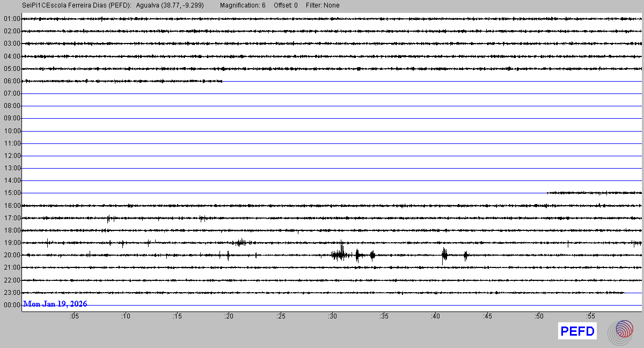Select the 01:00 hour row label
The width and height of the screenshot is (644, 348).
[12, 19]
